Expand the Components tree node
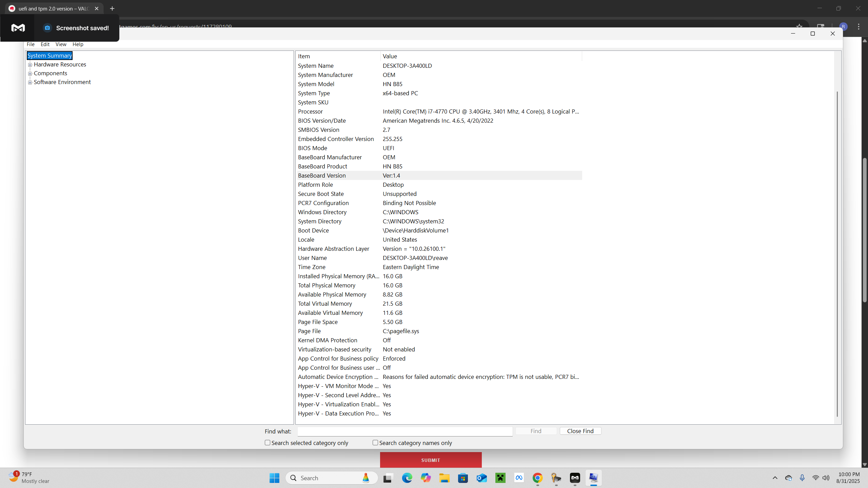 (x=30, y=74)
